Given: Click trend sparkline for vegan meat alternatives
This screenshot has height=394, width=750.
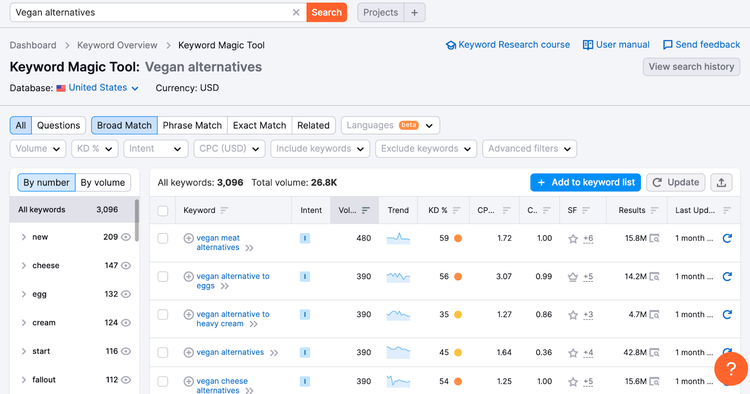Looking at the screenshot, I should pyautogui.click(x=398, y=238).
